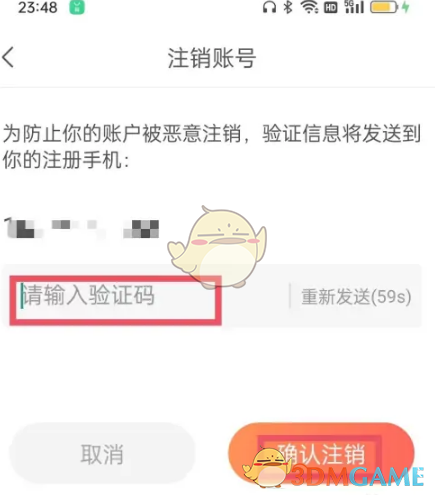Tap the Wi-Fi signal icon

point(310,7)
